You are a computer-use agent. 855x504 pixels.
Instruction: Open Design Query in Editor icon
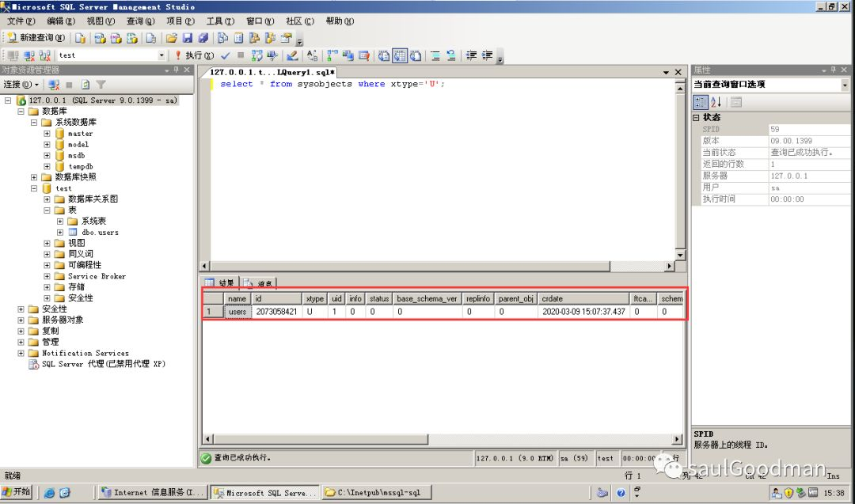(291, 55)
